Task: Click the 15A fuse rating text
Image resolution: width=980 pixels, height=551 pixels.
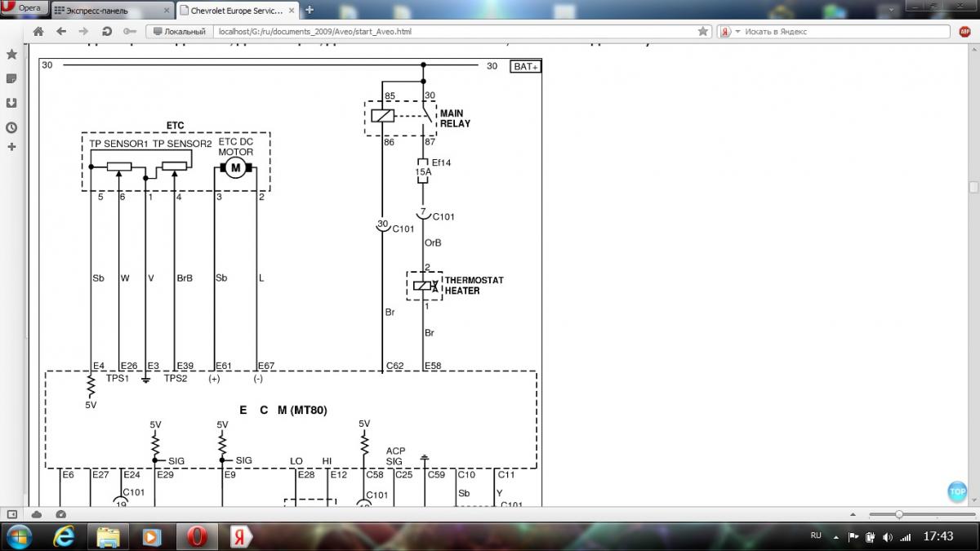Action: tap(423, 172)
